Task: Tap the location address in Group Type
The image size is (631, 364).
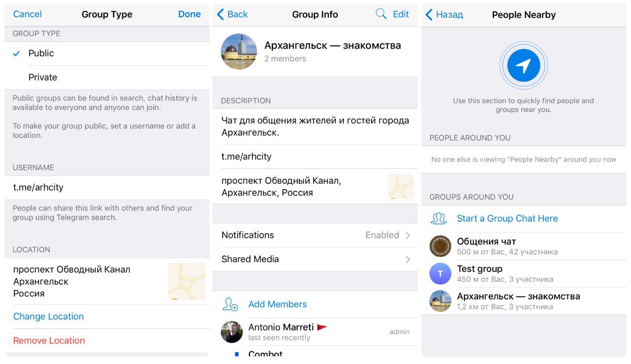Action: pyautogui.click(x=72, y=282)
